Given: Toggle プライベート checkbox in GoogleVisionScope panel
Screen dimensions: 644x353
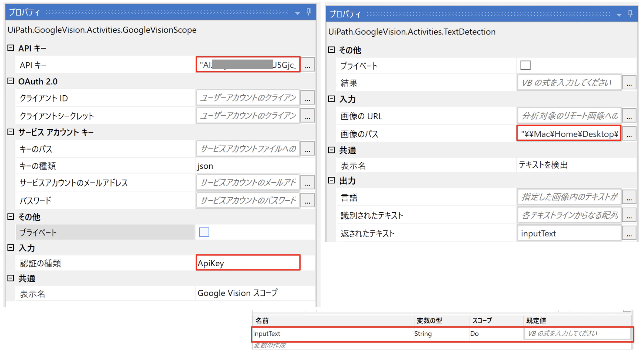Looking at the screenshot, I should click(204, 232).
